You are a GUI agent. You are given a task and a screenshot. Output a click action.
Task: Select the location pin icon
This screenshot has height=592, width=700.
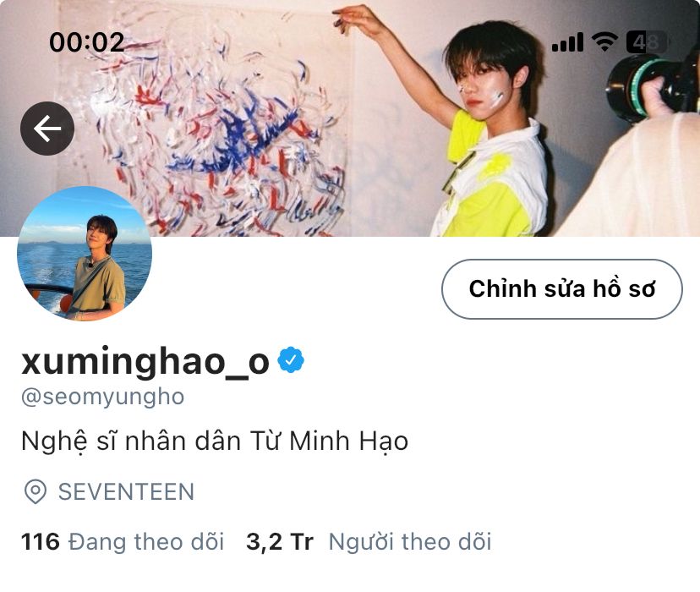click(x=36, y=491)
